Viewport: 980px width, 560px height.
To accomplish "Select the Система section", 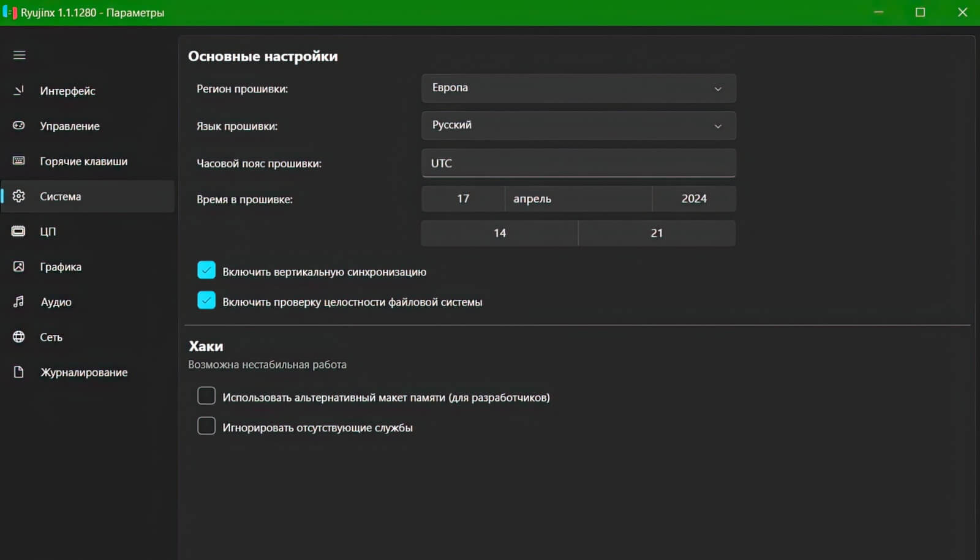I will pyautogui.click(x=88, y=196).
